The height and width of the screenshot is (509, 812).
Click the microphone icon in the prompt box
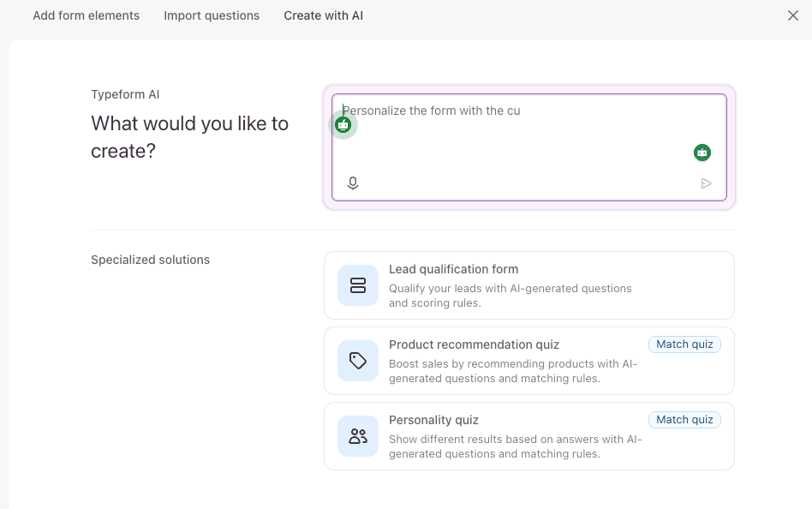352,183
